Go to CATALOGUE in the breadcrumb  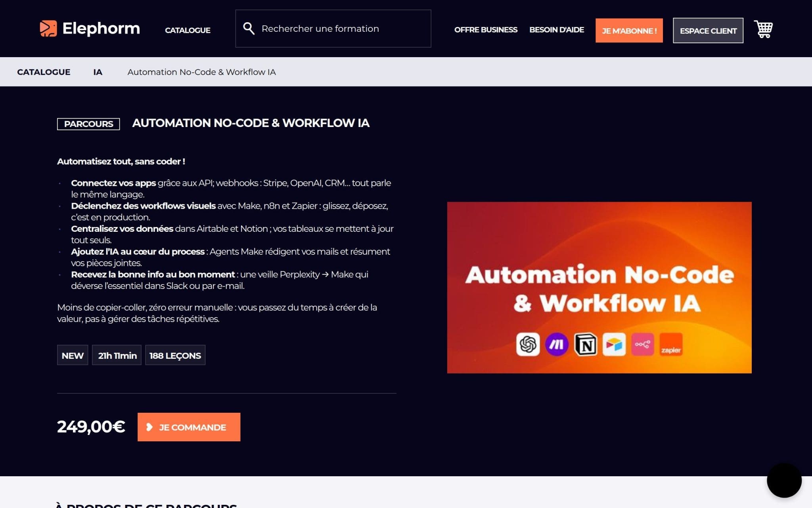coord(44,72)
